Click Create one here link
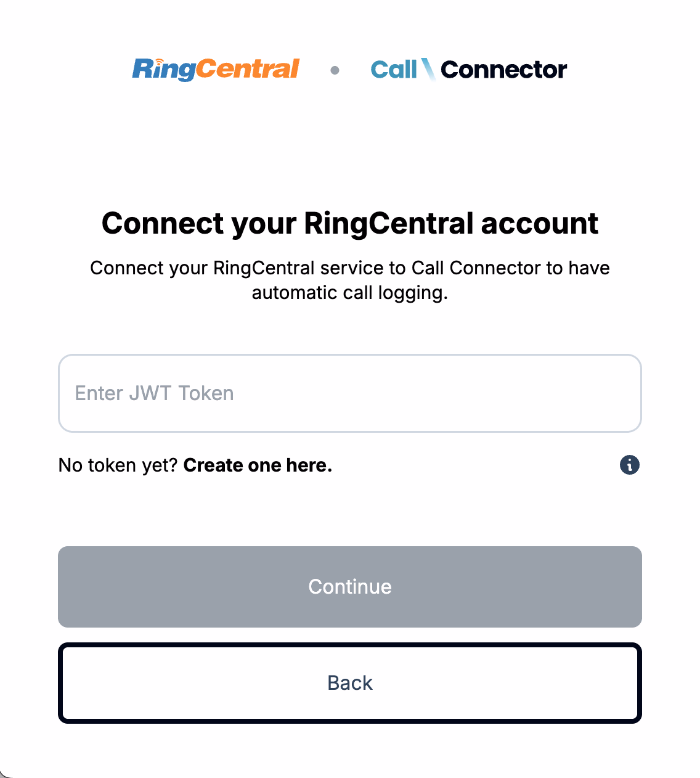The height and width of the screenshot is (778, 700). click(x=257, y=465)
